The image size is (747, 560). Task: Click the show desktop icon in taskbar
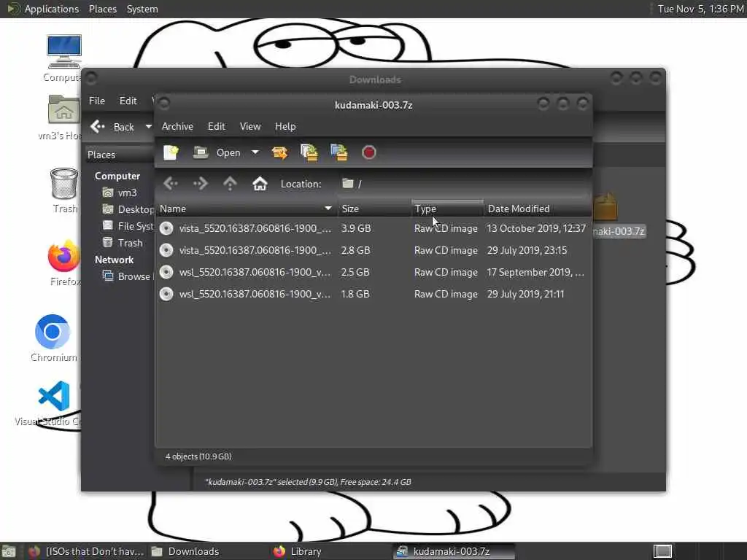click(x=9, y=552)
